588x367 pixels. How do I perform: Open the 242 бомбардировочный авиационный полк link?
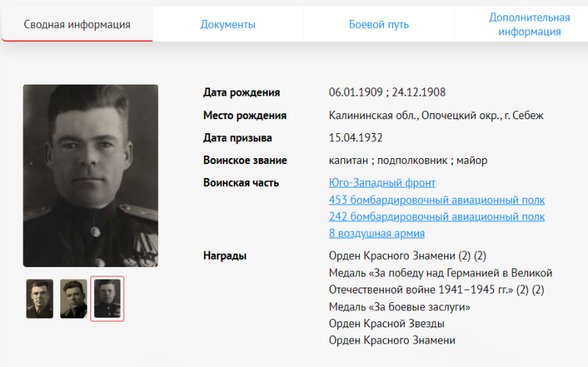[437, 216]
